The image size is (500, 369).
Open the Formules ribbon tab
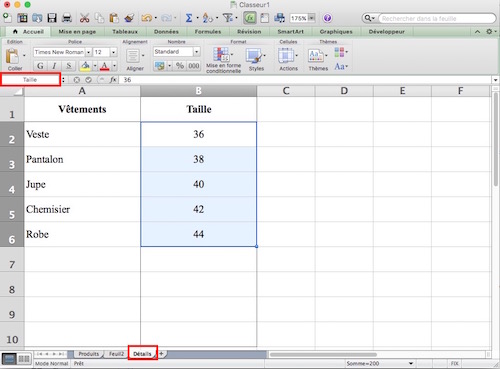point(208,32)
